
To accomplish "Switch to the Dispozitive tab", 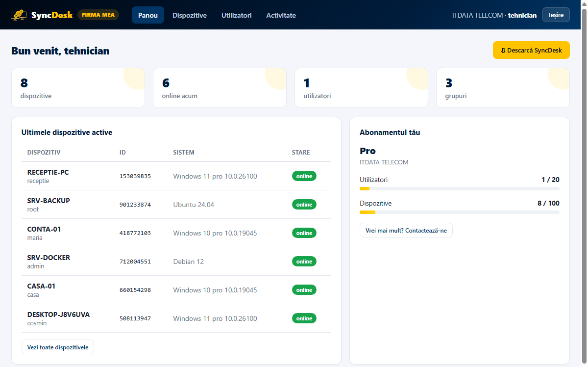I will (190, 15).
